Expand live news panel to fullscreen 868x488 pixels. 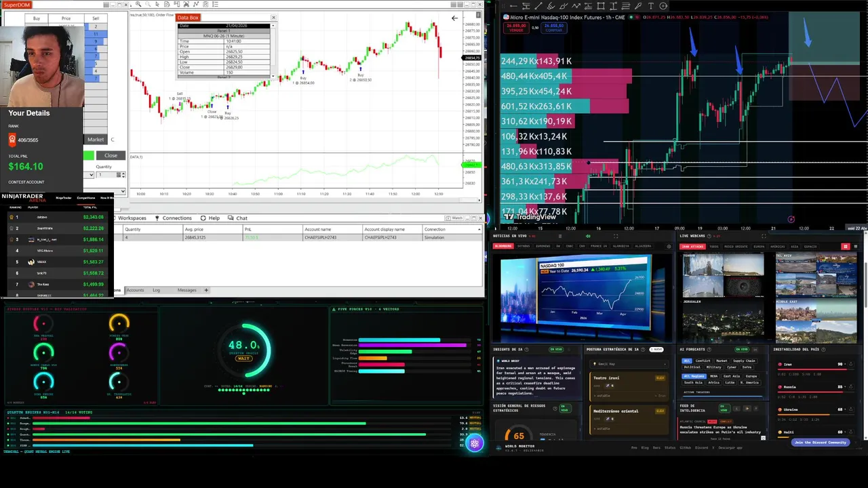(x=616, y=236)
